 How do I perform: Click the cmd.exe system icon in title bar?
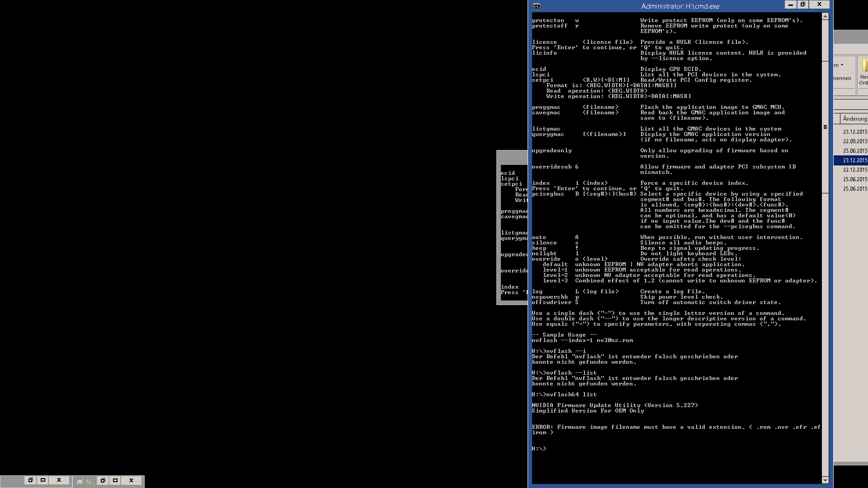536,6
